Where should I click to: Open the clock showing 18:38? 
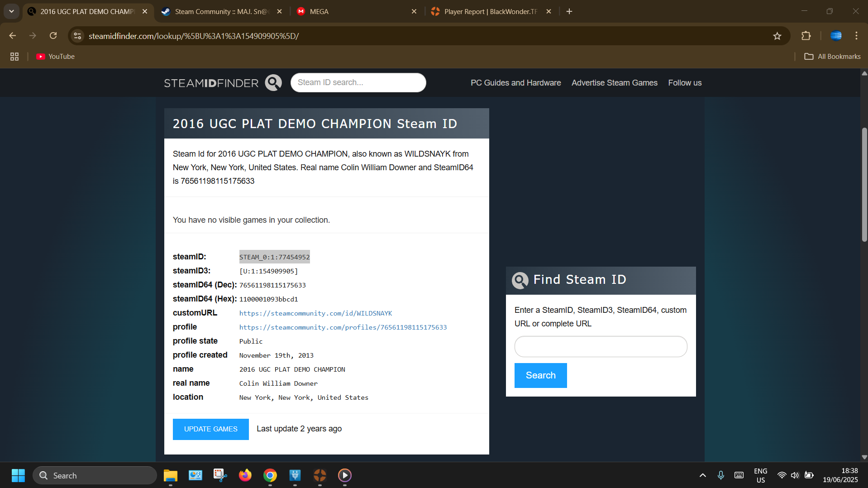coord(840,475)
